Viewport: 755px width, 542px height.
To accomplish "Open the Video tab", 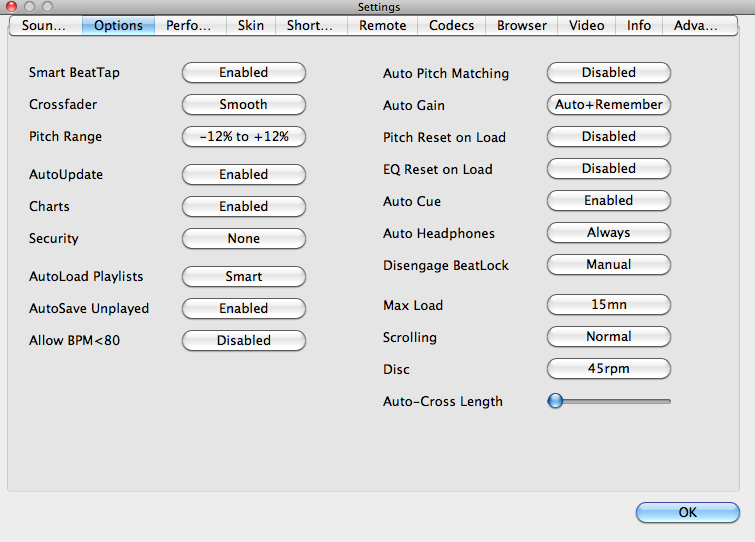I will coord(586,26).
